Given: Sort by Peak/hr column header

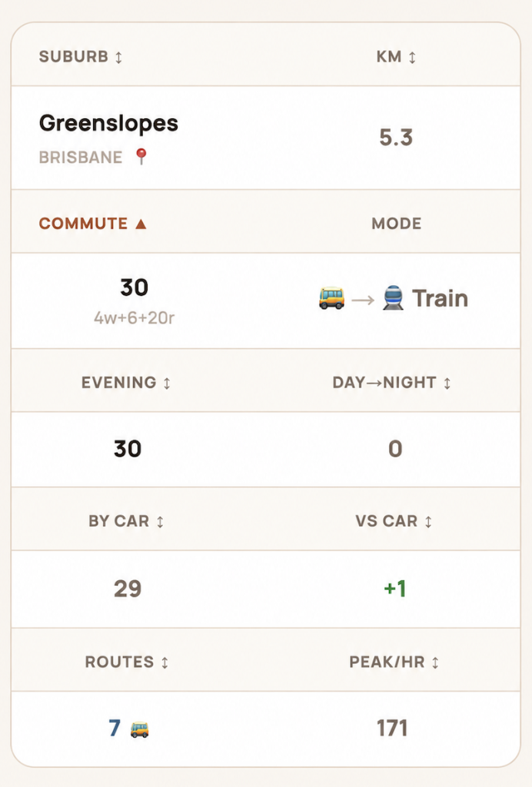Looking at the screenshot, I should click(394, 662).
